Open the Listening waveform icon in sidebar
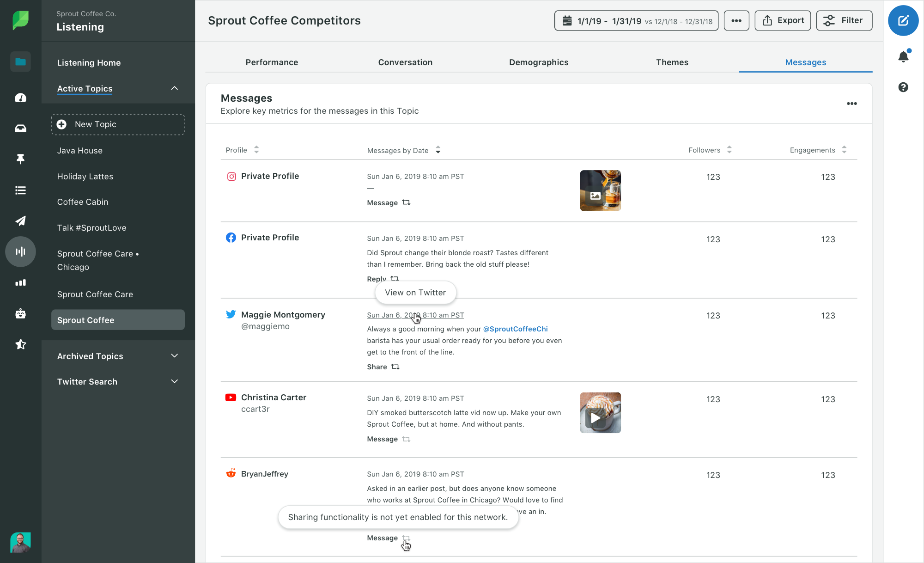Screen dimensions: 924x563 click(20, 251)
